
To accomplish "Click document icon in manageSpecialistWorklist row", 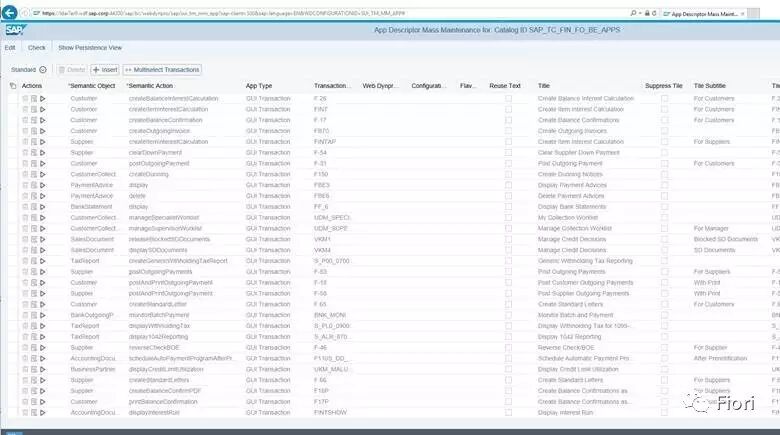I will [x=34, y=218].
